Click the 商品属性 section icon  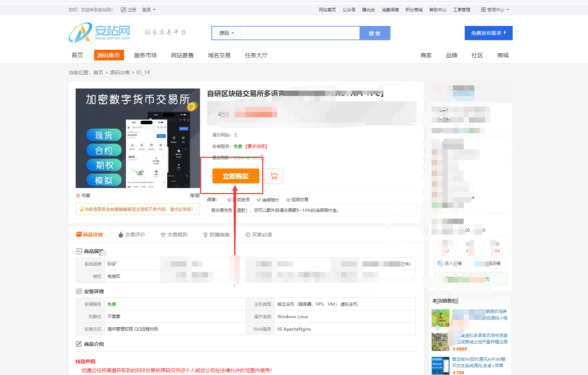point(79,251)
